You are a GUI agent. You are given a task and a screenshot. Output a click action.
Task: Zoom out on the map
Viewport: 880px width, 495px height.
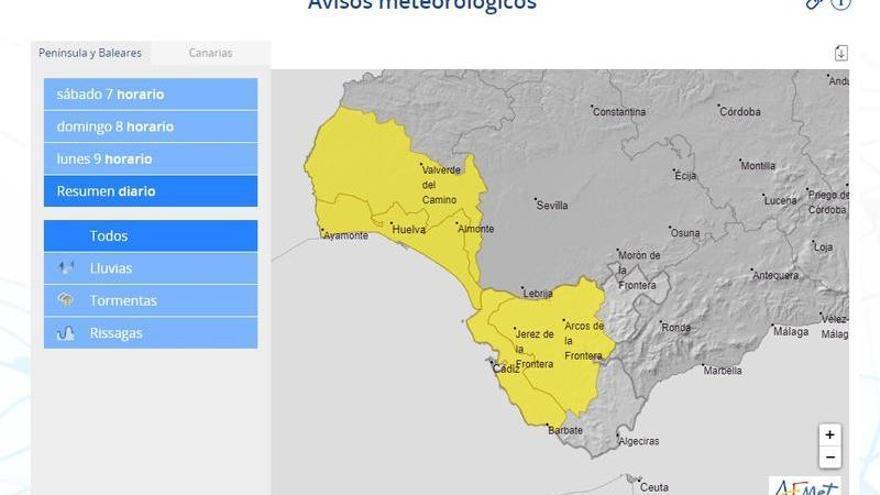(x=829, y=457)
